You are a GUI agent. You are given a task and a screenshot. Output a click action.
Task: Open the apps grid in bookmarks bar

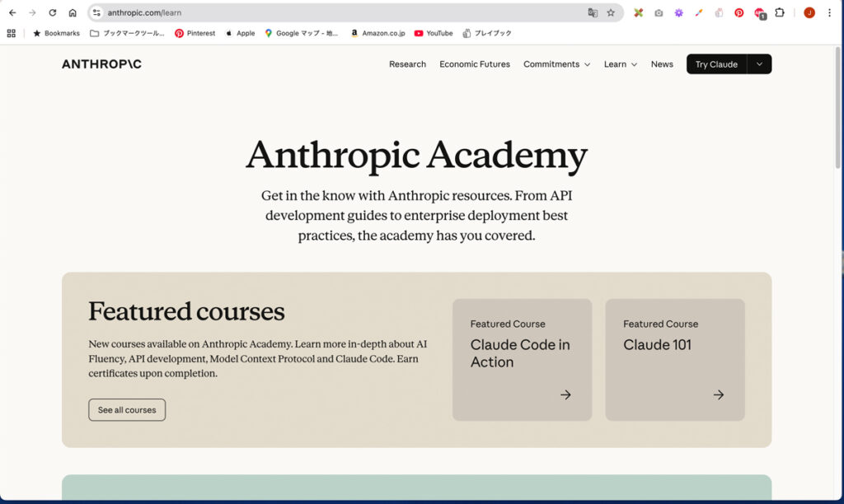coord(12,34)
